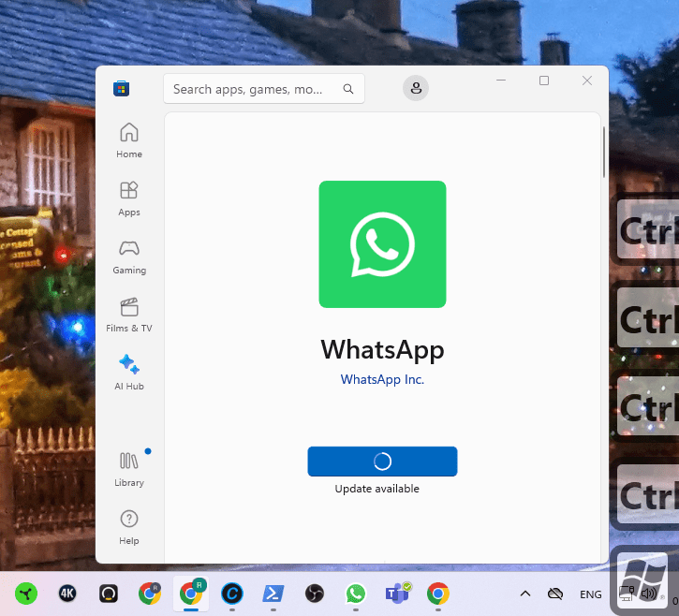Open Microsoft Teams from the taskbar
This screenshot has height=616, width=679.
click(x=397, y=594)
